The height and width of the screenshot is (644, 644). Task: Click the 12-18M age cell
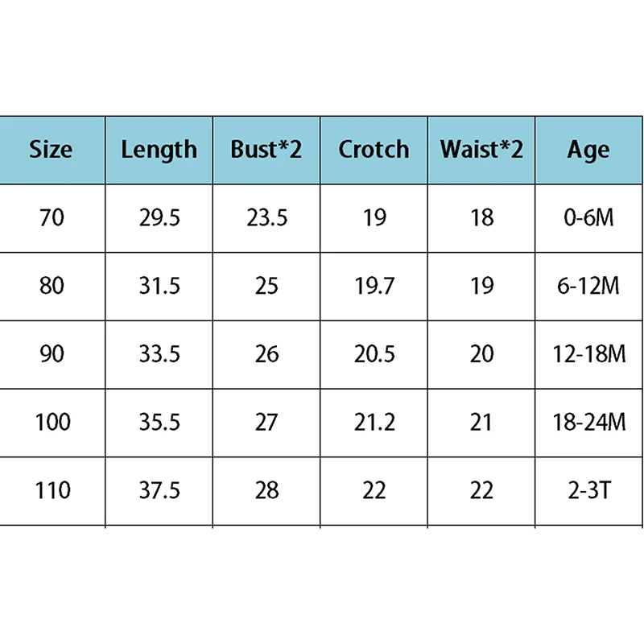pyautogui.click(x=588, y=354)
